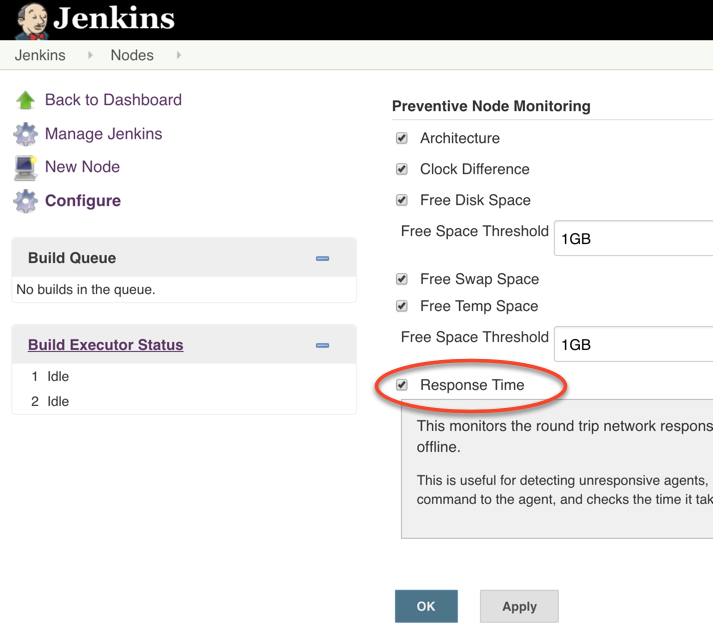
Task: Open Build Executor Status link
Action: pyautogui.click(x=105, y=345)
